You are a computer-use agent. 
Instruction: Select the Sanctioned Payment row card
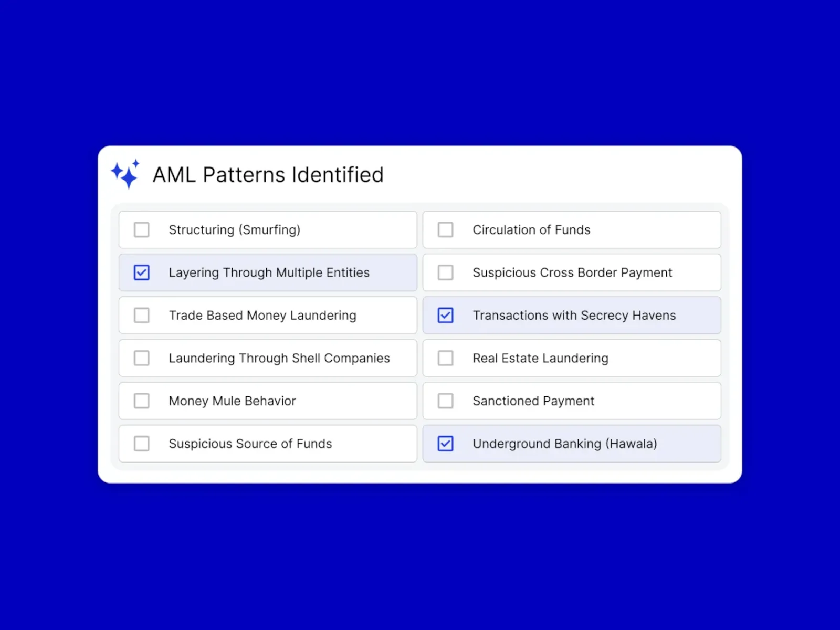[x=572, y=401]
